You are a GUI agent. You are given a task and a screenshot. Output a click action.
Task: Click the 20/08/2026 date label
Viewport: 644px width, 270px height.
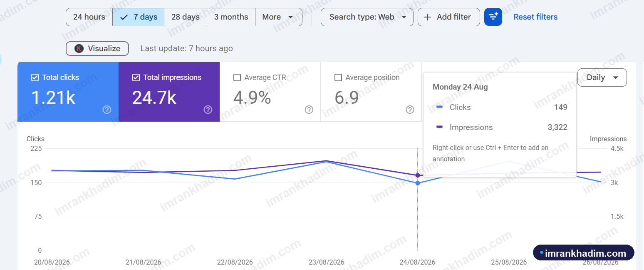point(52,262)
